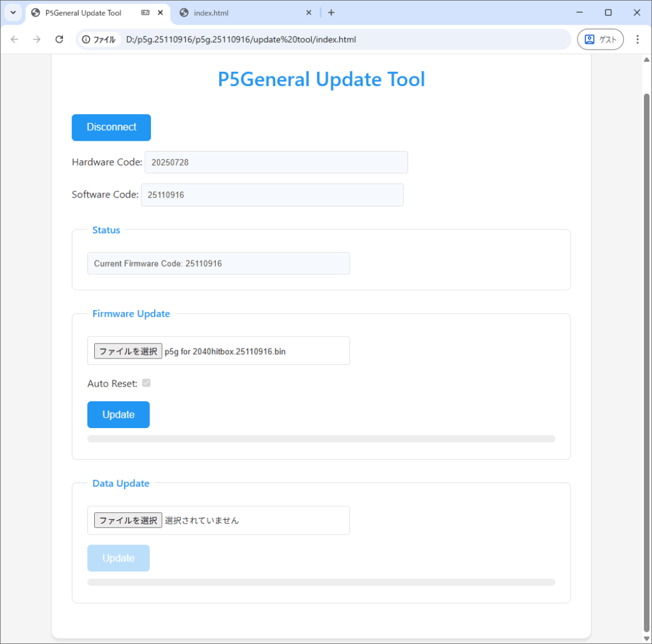
Task: Close the P5General Update Tool tab
Action: pos(160,13)
